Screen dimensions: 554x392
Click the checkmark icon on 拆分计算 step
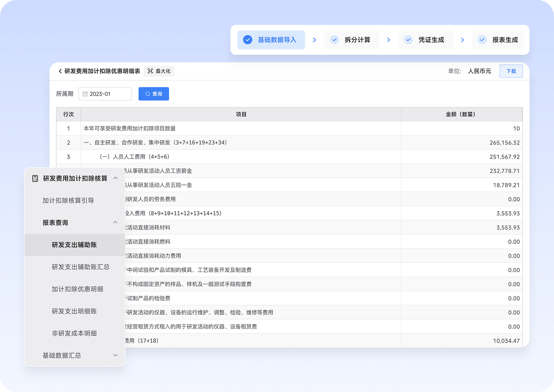tap(334, 40)
